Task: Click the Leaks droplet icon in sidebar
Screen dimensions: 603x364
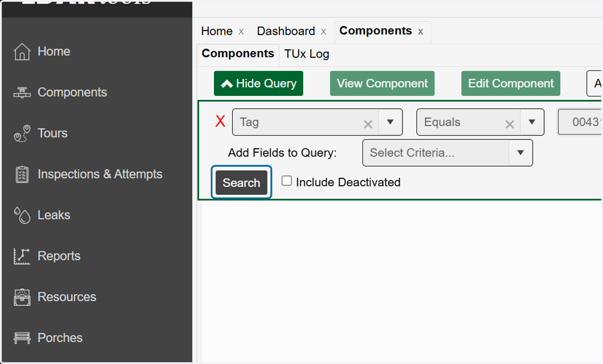Action: click(x=22, y=215)
